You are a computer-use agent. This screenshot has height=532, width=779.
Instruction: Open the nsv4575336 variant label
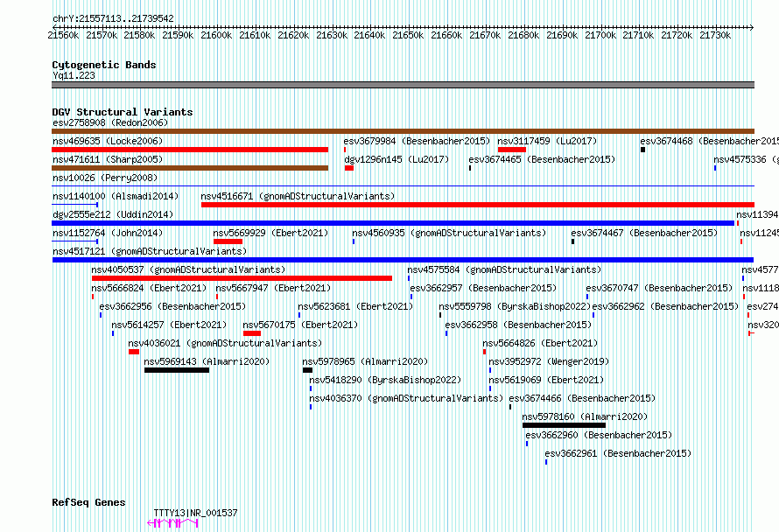tap(746, 159)
